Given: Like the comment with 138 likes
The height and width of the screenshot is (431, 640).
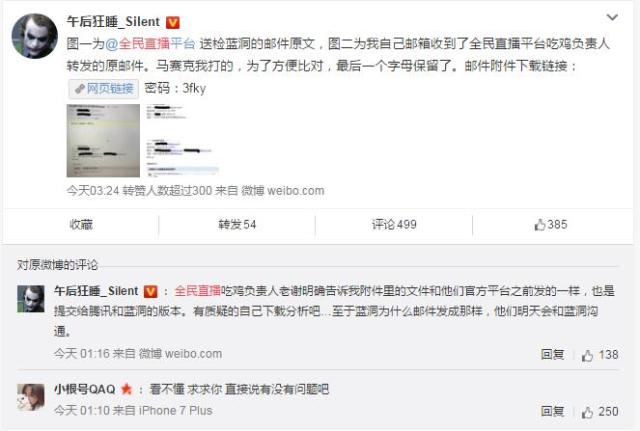Looking at the screenshot, I should pos(600,355).
